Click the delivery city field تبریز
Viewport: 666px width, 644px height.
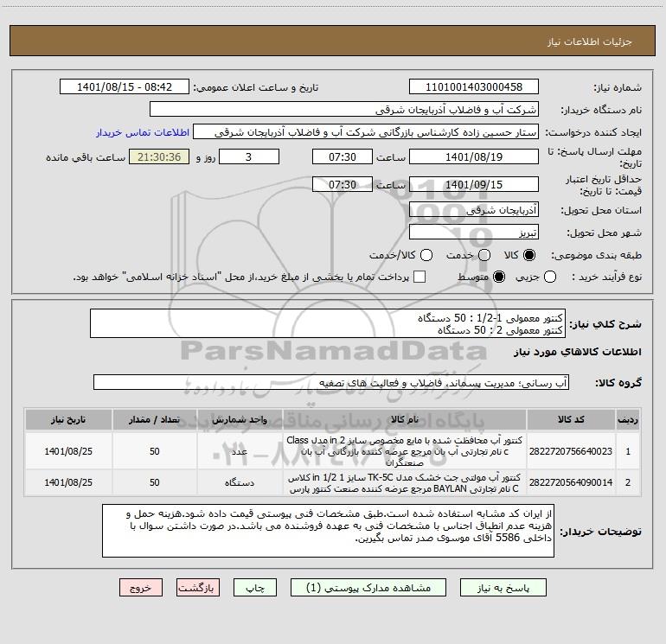(x=474, y=233)
